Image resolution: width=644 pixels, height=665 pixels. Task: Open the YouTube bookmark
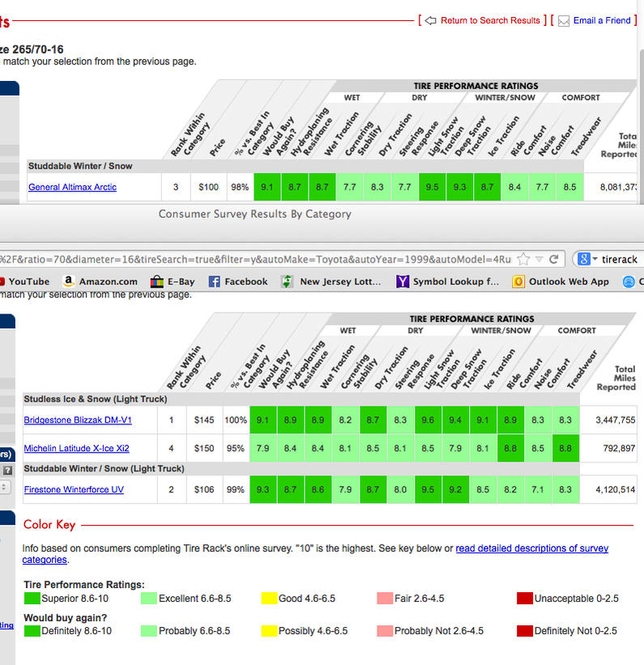pos(24,282)
